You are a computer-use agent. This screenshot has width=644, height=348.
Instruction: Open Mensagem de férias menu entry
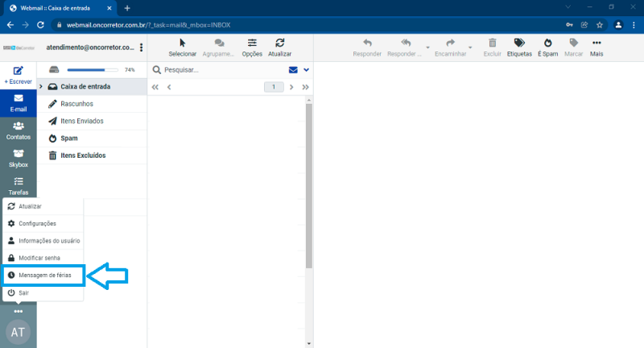coord(43,275)
